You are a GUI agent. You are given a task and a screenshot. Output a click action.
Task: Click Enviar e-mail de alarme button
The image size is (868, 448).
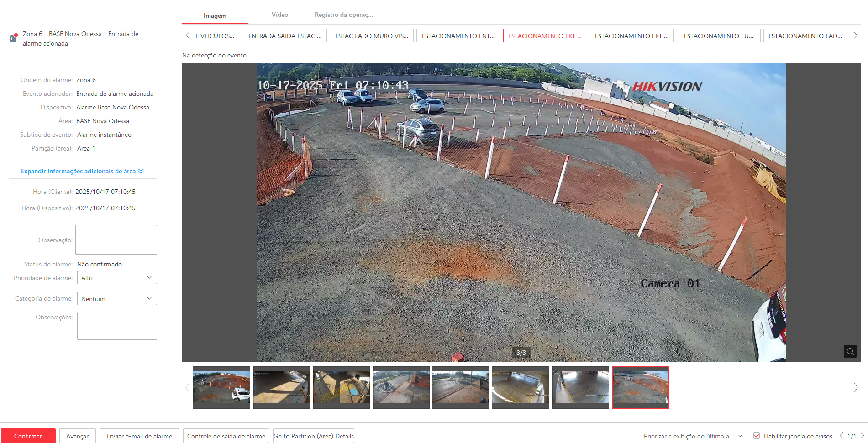(x=139, y=436)
